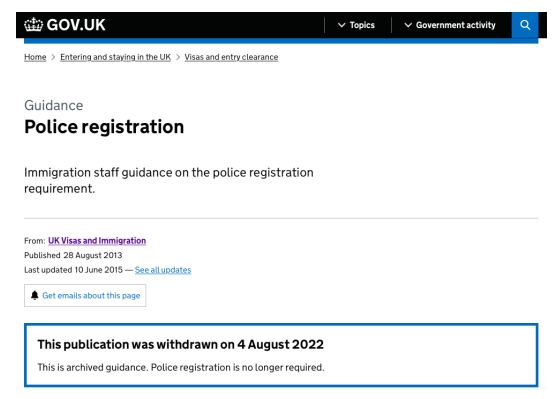Click See all updates link
560x399 pixels.
pyautogui.click(x=163, y=270)
